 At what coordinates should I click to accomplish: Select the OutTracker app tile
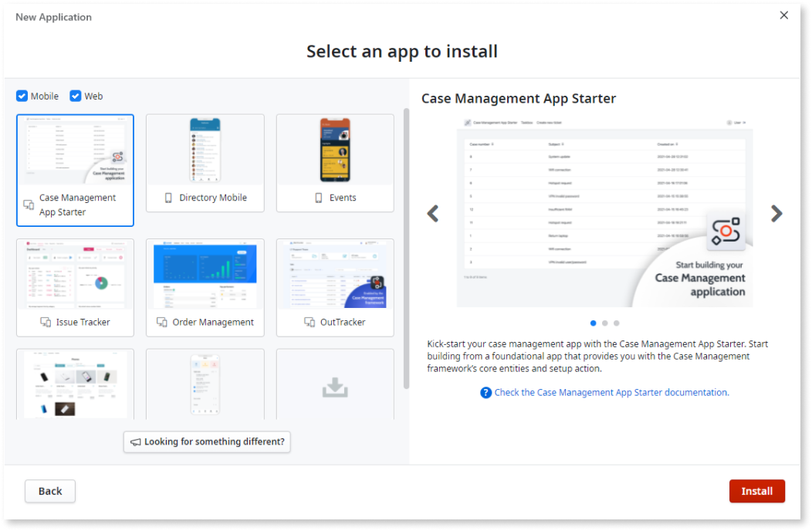[x=335, y=287]
